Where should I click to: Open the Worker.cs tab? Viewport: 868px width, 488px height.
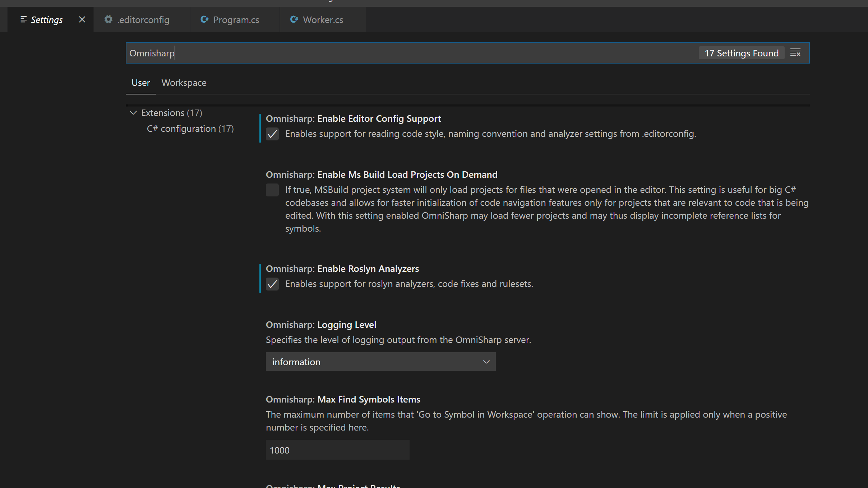coord(323,19)
